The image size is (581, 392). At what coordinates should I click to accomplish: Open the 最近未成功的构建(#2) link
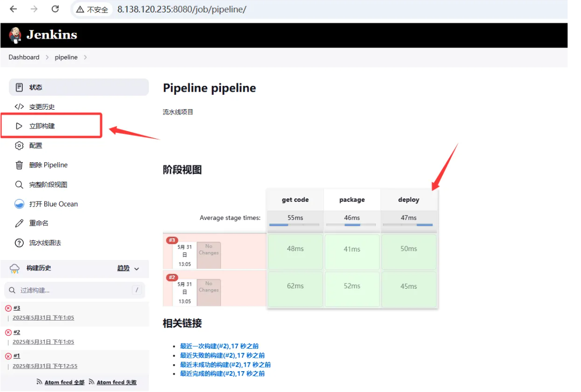tap(225, 365)
